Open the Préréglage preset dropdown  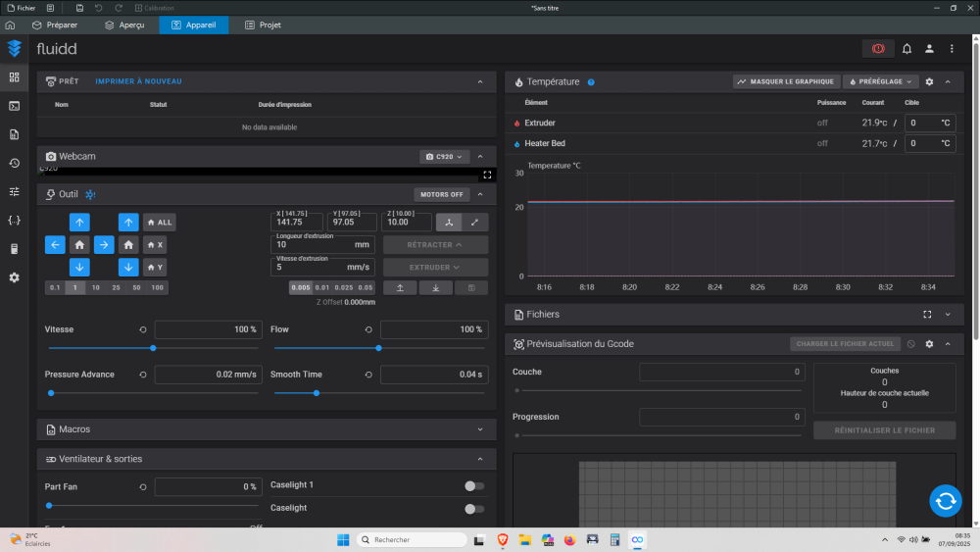click(881, 82)
